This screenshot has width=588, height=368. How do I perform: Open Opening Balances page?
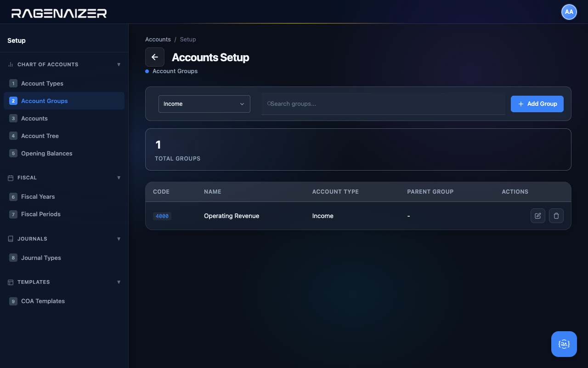64,153
